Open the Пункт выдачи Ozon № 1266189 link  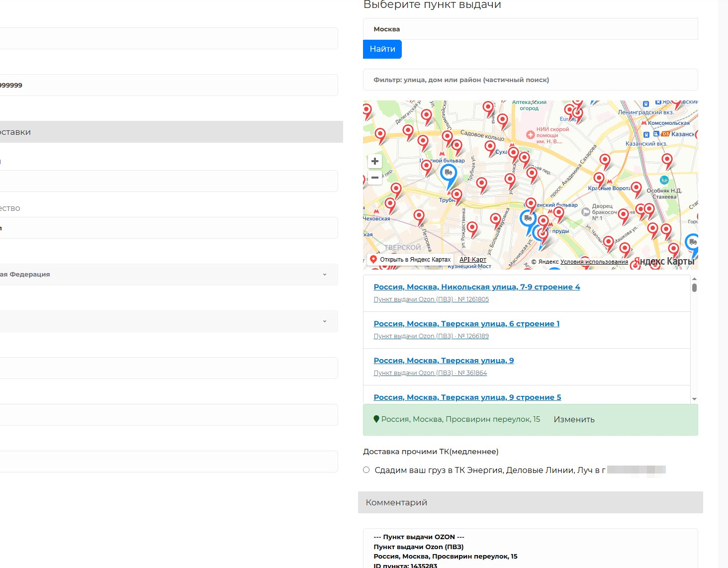[431, 336]
